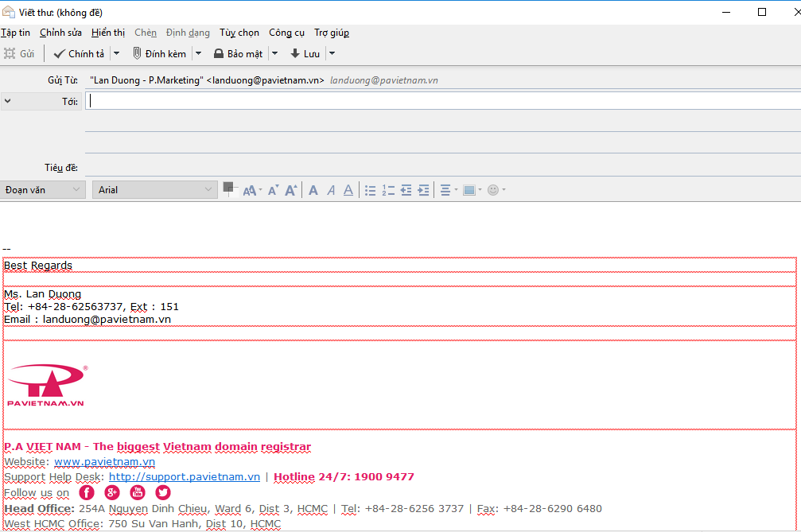Toggle italic formatting
The height and width of the screenshot is (532, 801).
331,190
